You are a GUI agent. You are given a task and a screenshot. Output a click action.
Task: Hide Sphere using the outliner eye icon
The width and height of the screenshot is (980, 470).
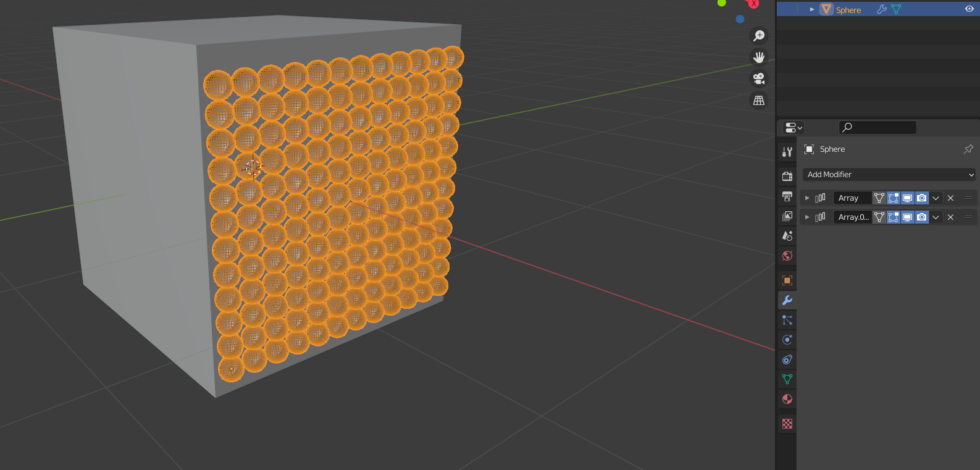[969, 9]
